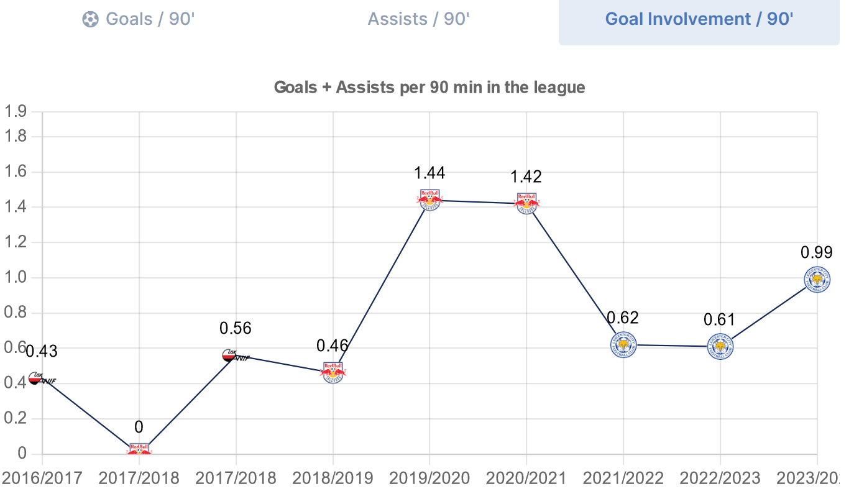
Task: Click the Red Bull Salzburg logo at 1.44
Action: click(x=429, y=200)
